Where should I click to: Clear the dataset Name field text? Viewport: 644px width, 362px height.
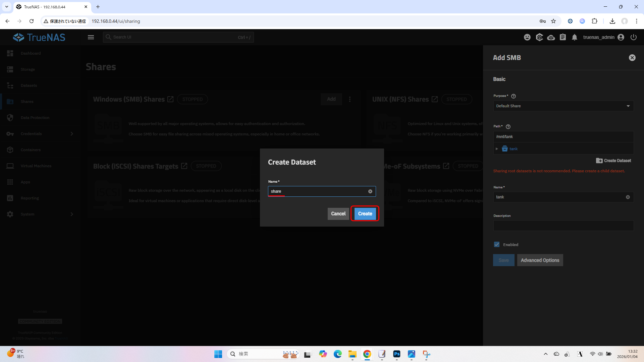tap(370, 191)
